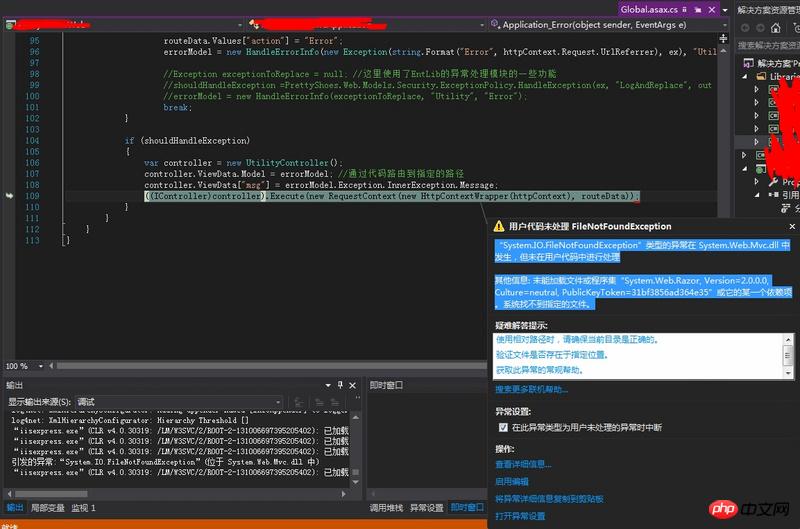This screenshot has height=529, width=800.
Task: Close the FileNotFoundException popup
Action: [x=792, y=226]
